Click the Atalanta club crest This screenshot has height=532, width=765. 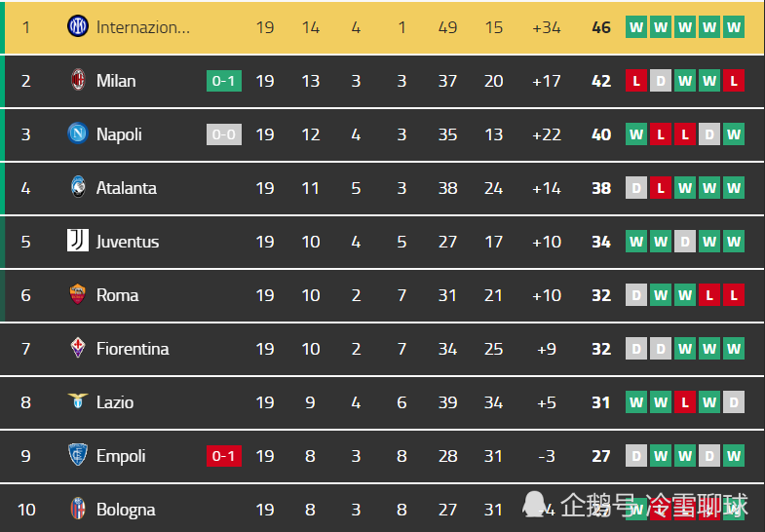[x=78, y=187]
